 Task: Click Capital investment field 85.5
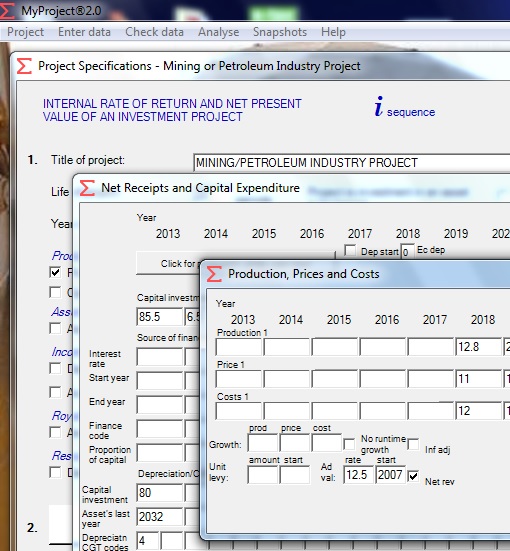coord(160,317)
